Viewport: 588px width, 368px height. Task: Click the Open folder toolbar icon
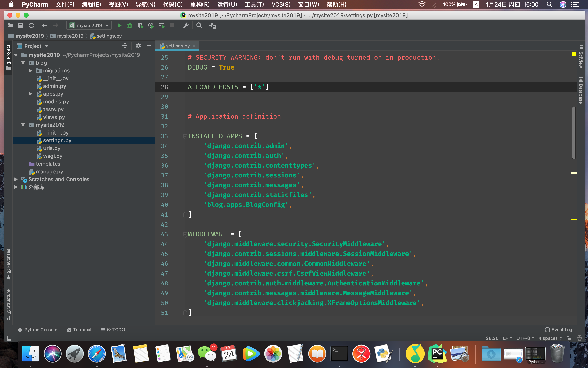(10, 25)
